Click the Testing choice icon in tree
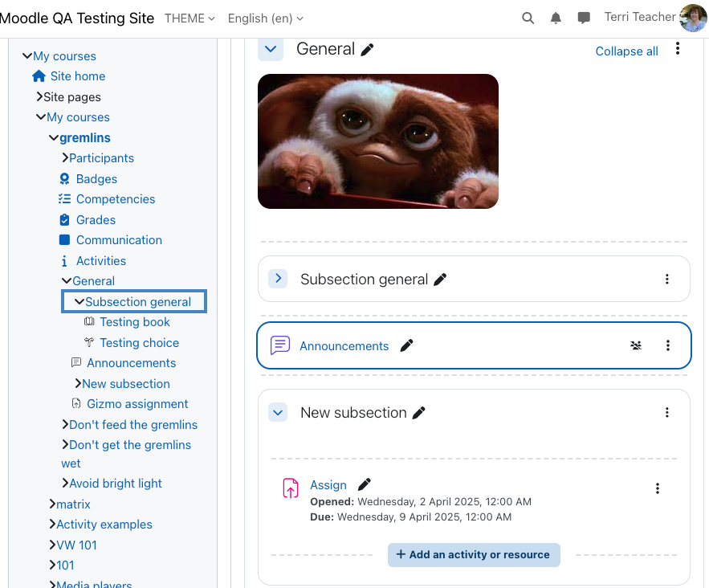709x588 pixels. (x=89, y=342)
